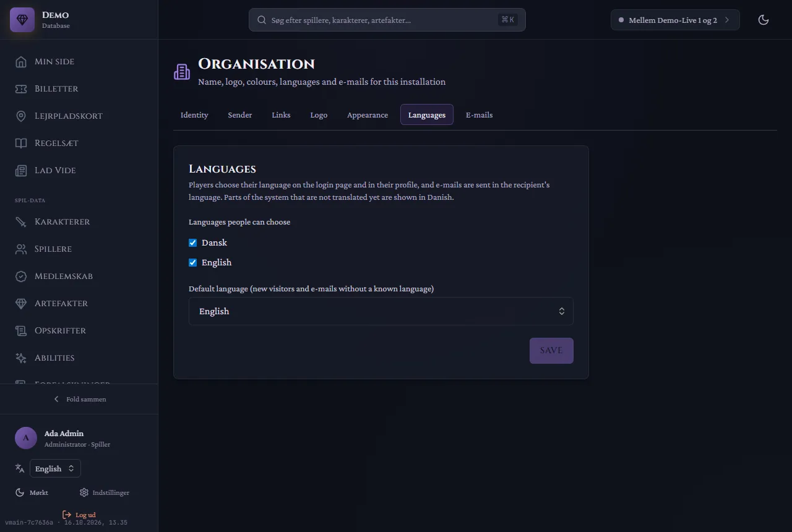Screen dimensions: 792x532
Task: Go to Min Side
Action: (x=79, y=61)
